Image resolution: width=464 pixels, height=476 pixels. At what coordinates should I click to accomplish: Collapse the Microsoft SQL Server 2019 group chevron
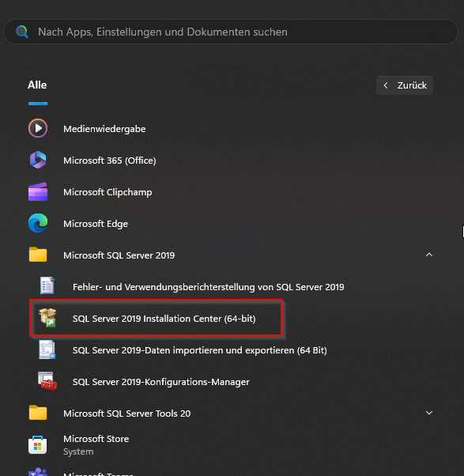click(429, 255)
